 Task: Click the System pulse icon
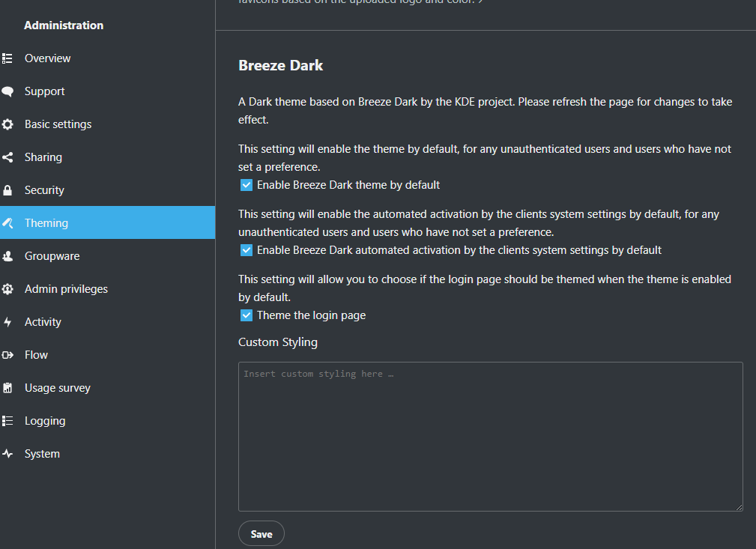[x=7, y=454]
